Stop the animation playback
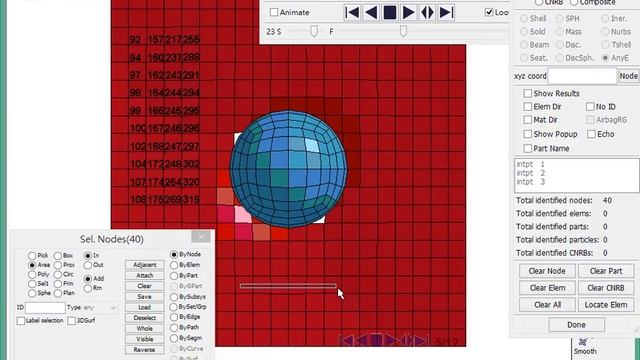The width and height of the screenshot is (640, 360). coord(390,13)
